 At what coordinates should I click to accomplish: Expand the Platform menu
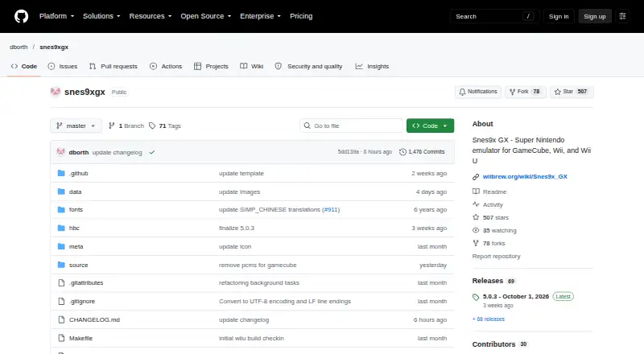pyautogui.click(x=56, y=16)
